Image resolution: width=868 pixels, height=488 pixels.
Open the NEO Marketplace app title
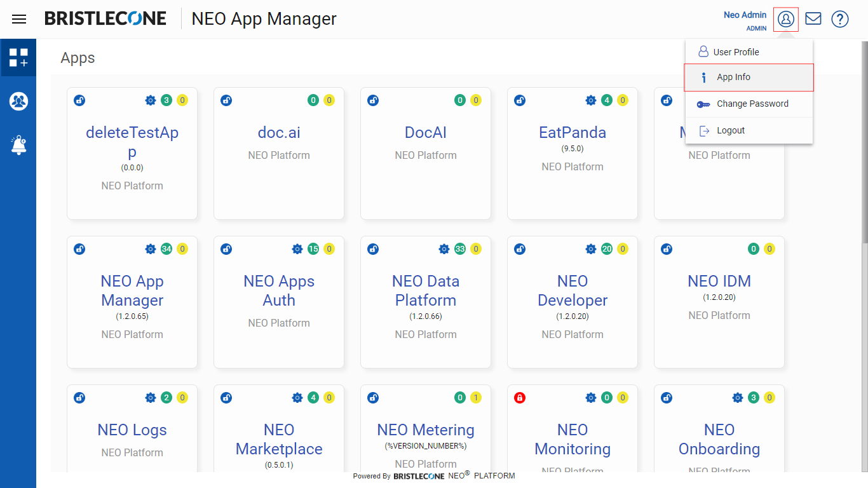pos(279,440)
